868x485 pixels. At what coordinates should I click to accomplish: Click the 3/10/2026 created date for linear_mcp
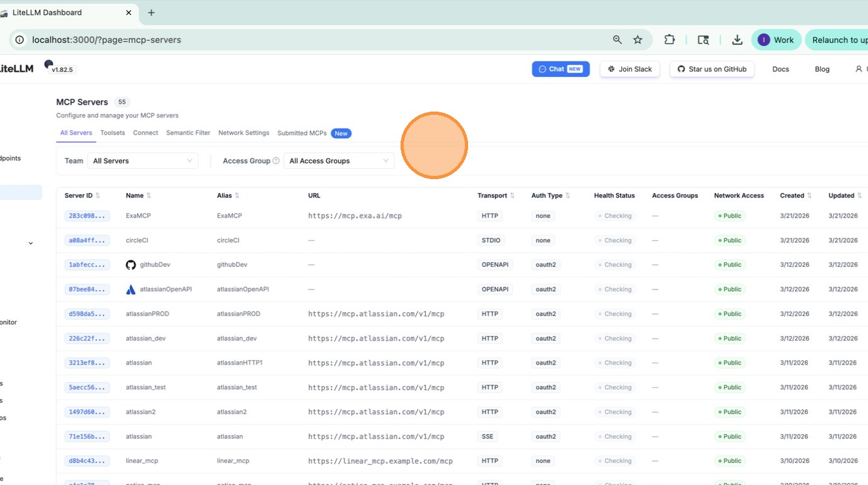794,461
